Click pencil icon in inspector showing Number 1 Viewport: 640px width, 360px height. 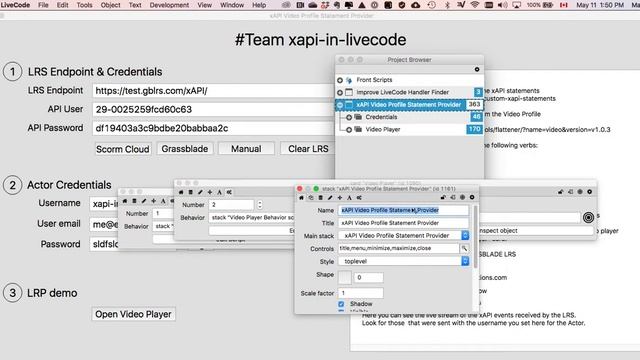tap(144, 201)
